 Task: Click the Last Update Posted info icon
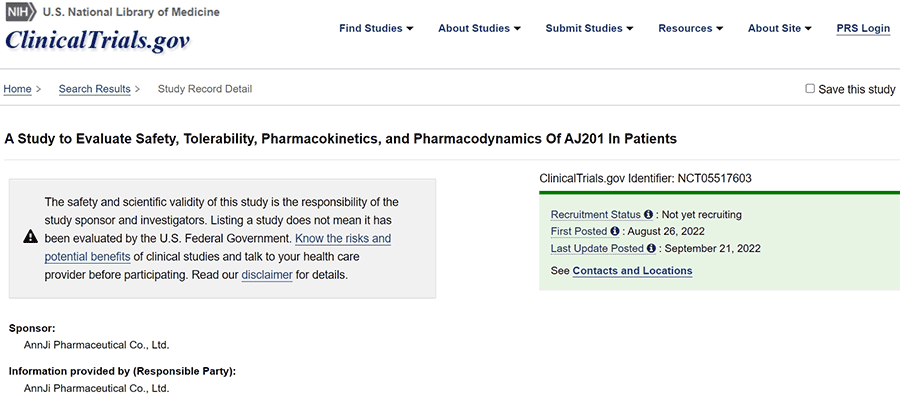(652, 248)
